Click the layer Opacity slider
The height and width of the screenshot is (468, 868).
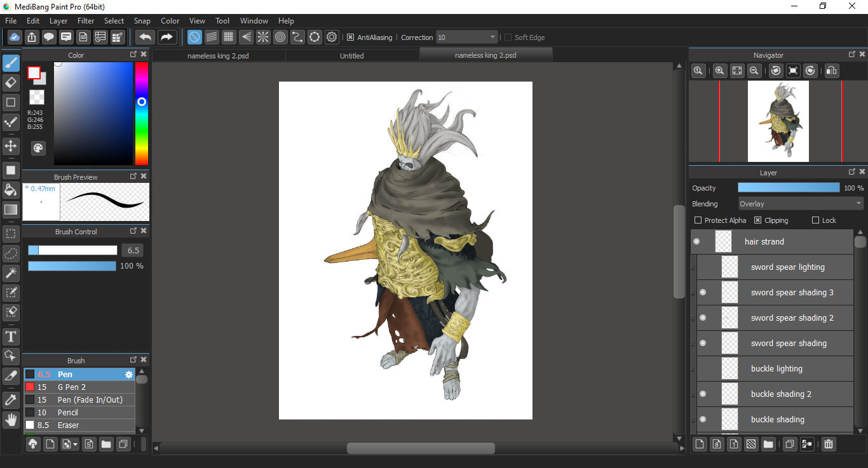(789, 188)
